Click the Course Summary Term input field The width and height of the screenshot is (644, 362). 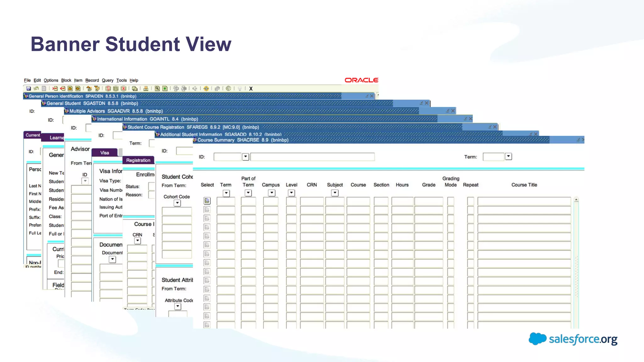click(493, 156)
